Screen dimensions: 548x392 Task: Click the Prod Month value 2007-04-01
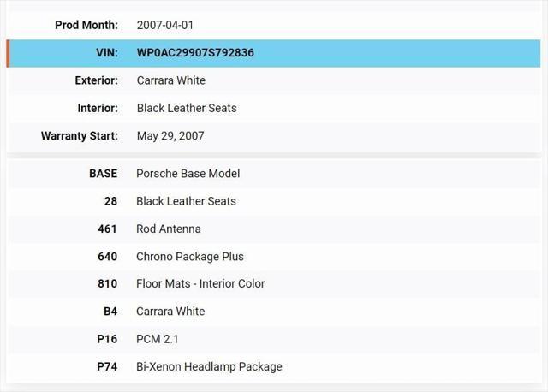point(165,25)
